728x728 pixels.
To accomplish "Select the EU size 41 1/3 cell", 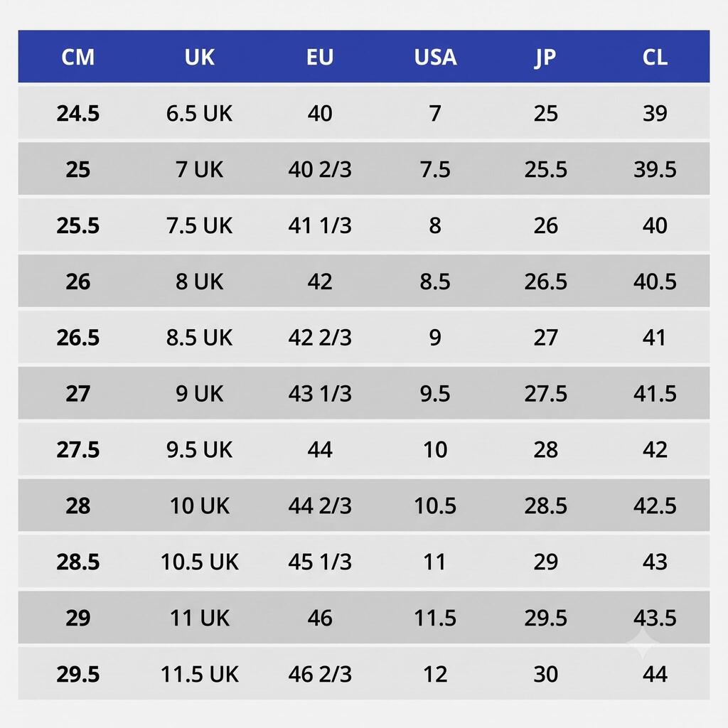I will 320,225.
